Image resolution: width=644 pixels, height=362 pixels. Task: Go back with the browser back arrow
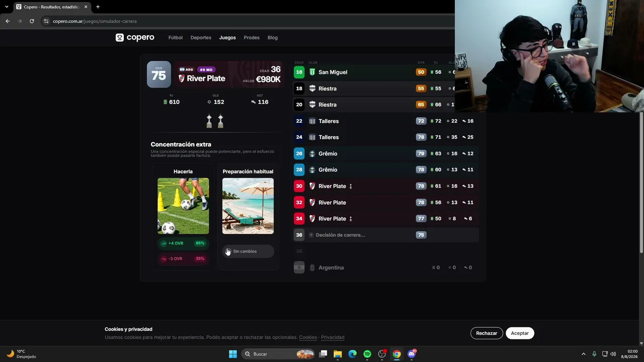pyautogui.click(x=8, y=21)
